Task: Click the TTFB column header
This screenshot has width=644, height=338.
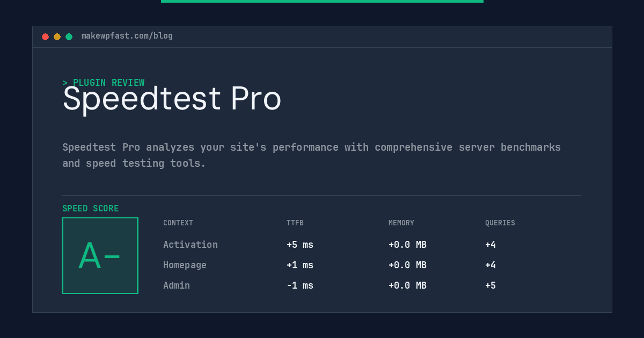Action: pyautogui.click(x=295, y=223)
